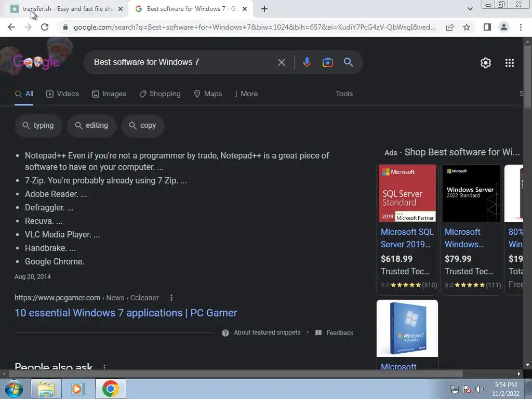The width and height of the screenshot is (532, 399).
Task: Search by image camera icon
Action: tap(327, 62)
